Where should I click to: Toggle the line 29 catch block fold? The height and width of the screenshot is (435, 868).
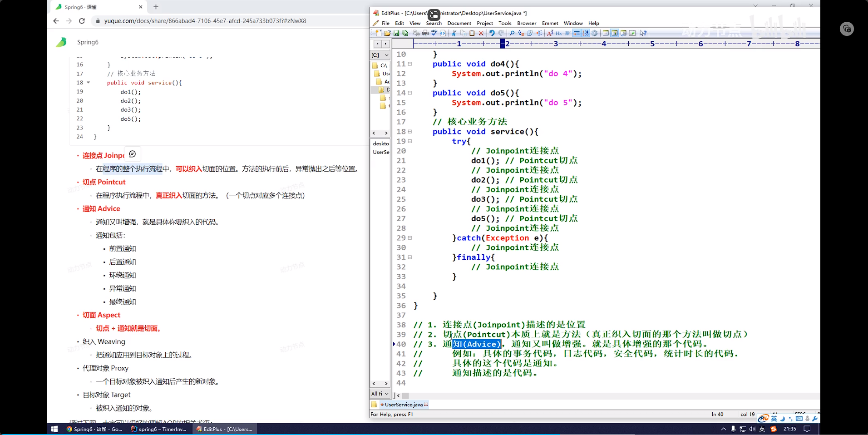coord(410,237)
